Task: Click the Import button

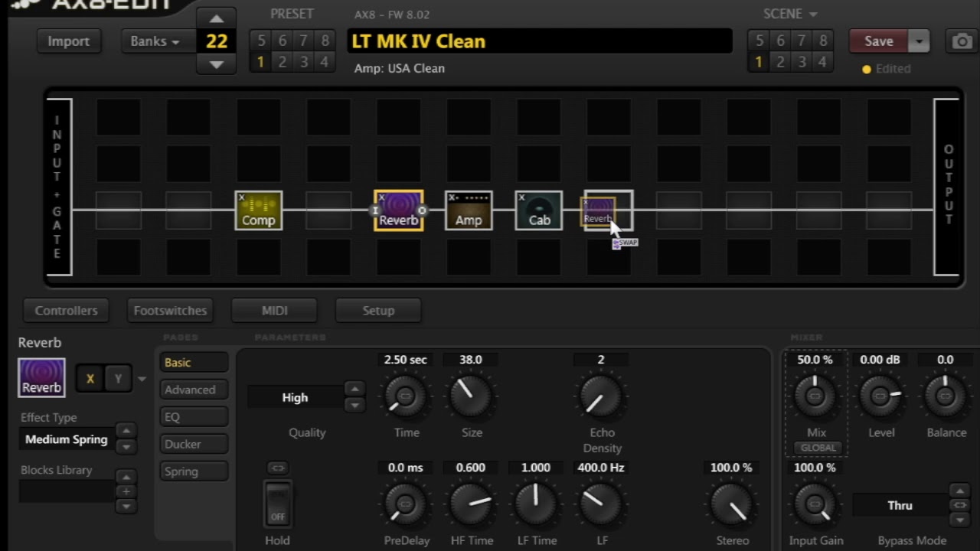Action: (69, 41)
